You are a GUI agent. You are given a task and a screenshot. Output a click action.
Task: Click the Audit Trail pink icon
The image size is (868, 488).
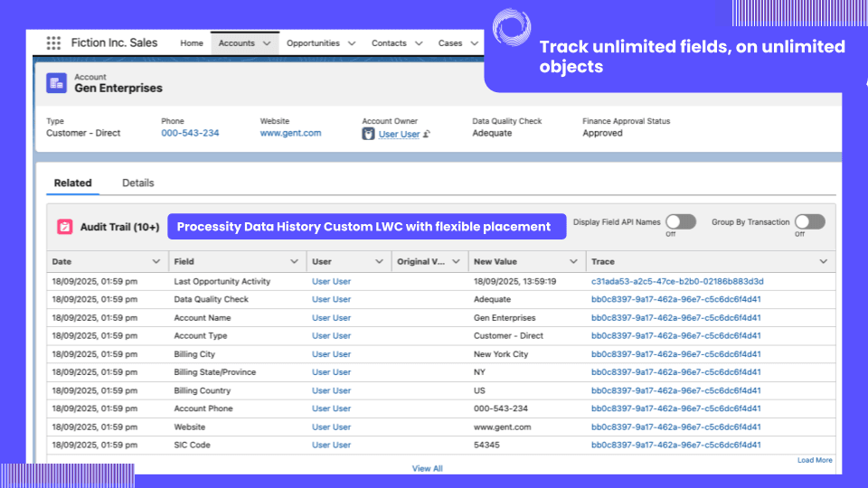(65, 227)
